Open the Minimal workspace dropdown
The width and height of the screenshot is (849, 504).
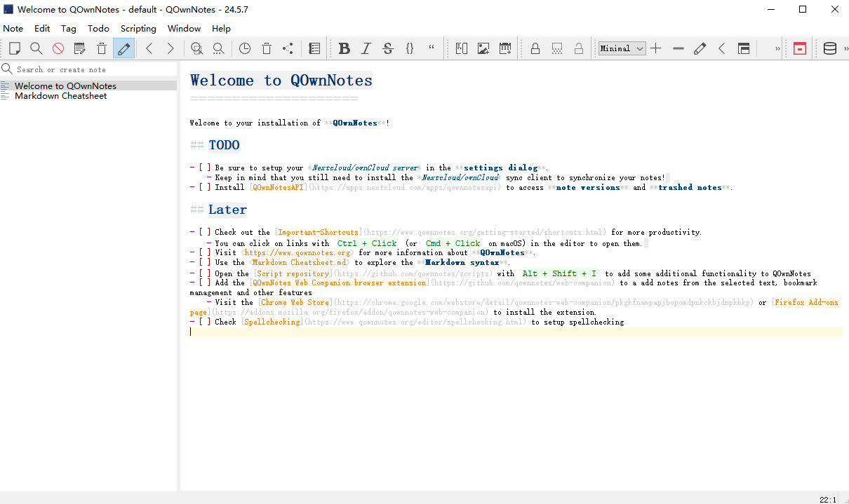[622, 48]
